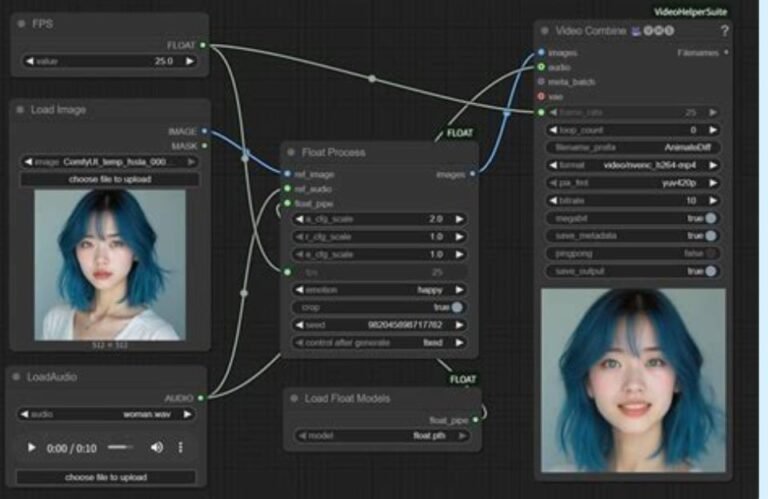This screenshot has width=768, height=499.
Task: Click the vae input port on Video Combine
Action: (x=541, y=96)
